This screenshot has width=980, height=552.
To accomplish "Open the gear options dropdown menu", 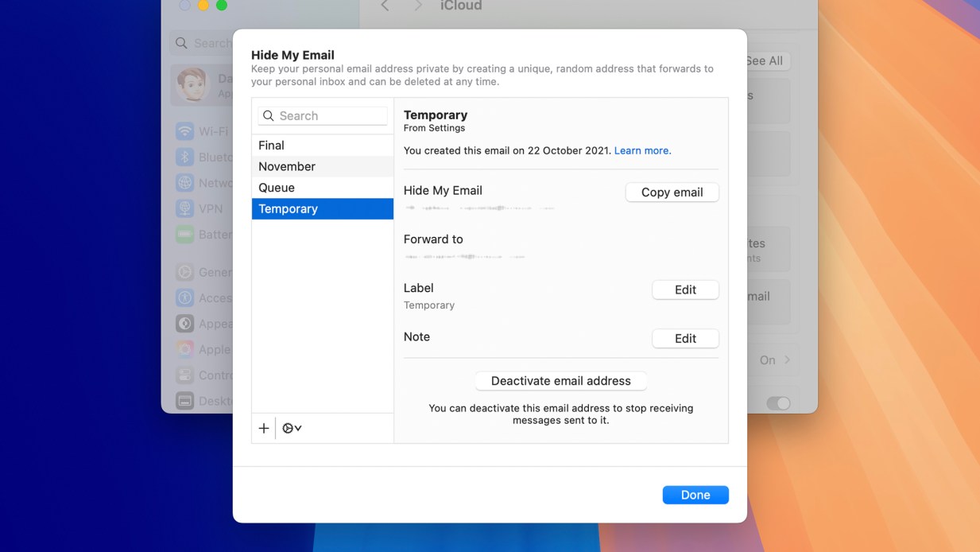I will [x=291, y=427].
